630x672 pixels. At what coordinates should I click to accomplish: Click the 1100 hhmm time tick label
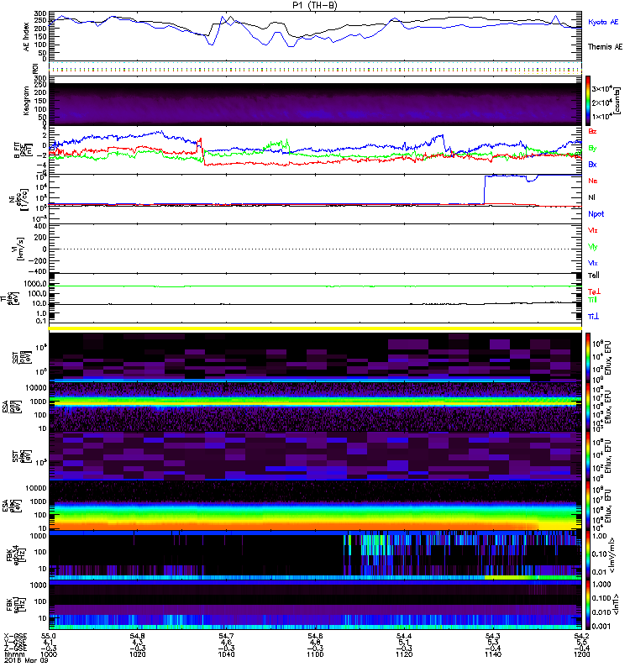pos(315,654)
